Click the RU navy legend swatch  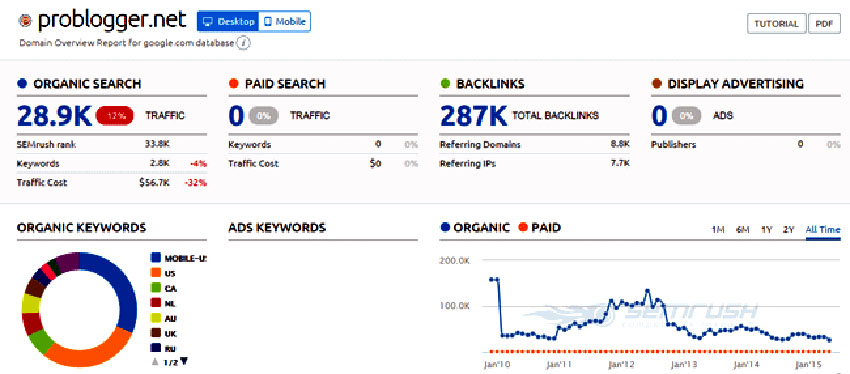point(156,348)
